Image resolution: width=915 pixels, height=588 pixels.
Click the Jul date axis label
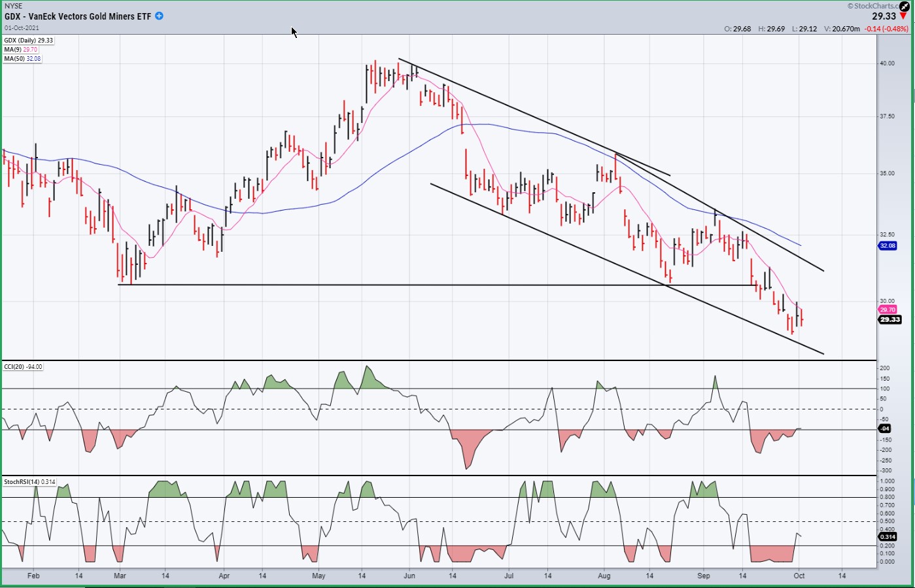(x=508, y=576)
